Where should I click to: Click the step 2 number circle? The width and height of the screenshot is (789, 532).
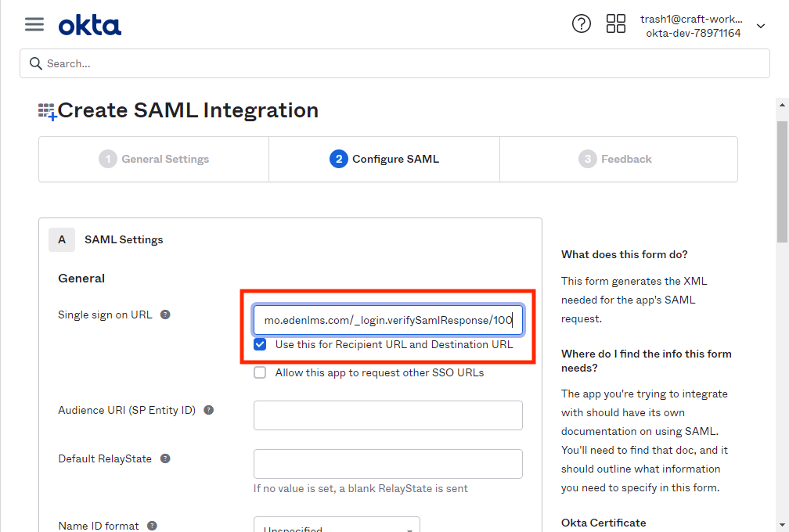[x=339, y=159]
